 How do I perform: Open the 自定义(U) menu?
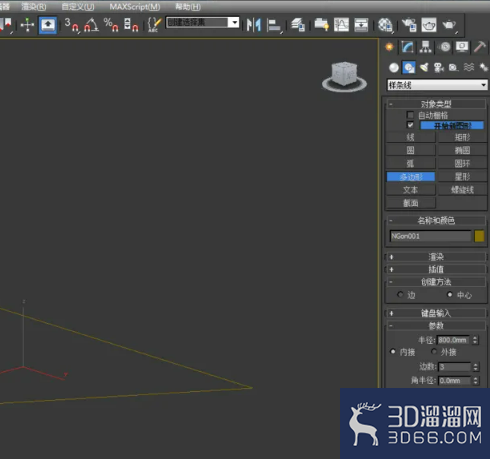pos(78,6)
